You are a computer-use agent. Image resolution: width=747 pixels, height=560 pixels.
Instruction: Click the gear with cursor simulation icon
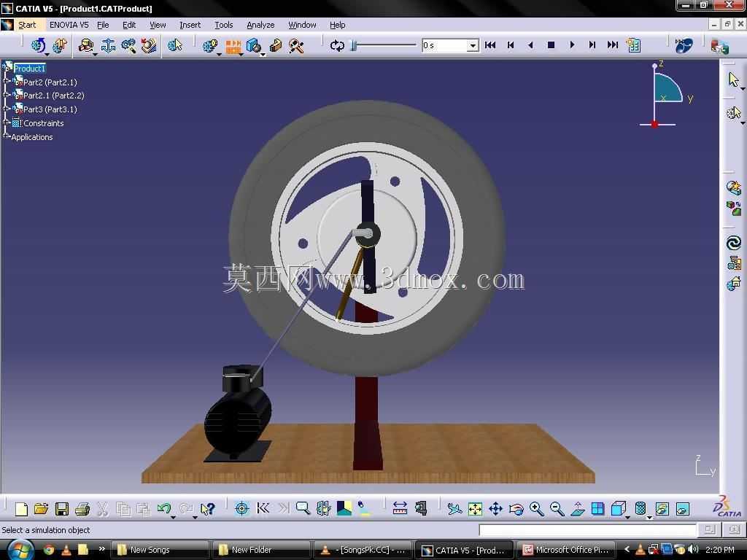[x=174, y=46]
